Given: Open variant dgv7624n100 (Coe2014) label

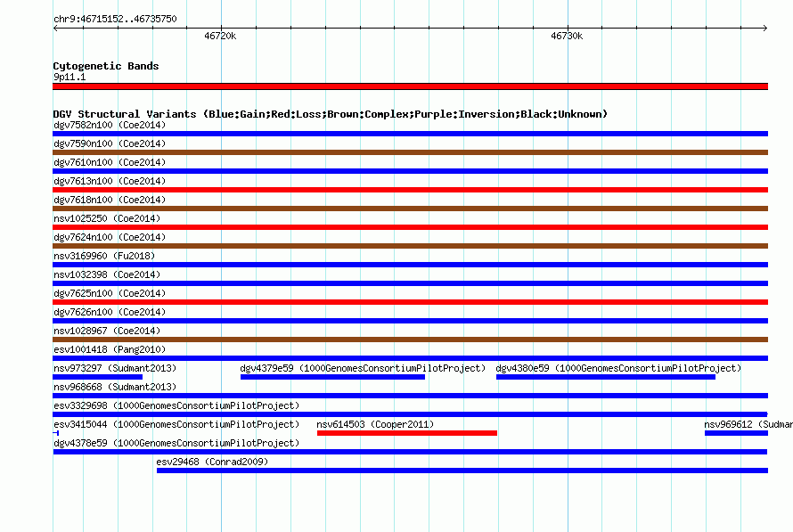Looking at the screenshot, I should (110, 237).
